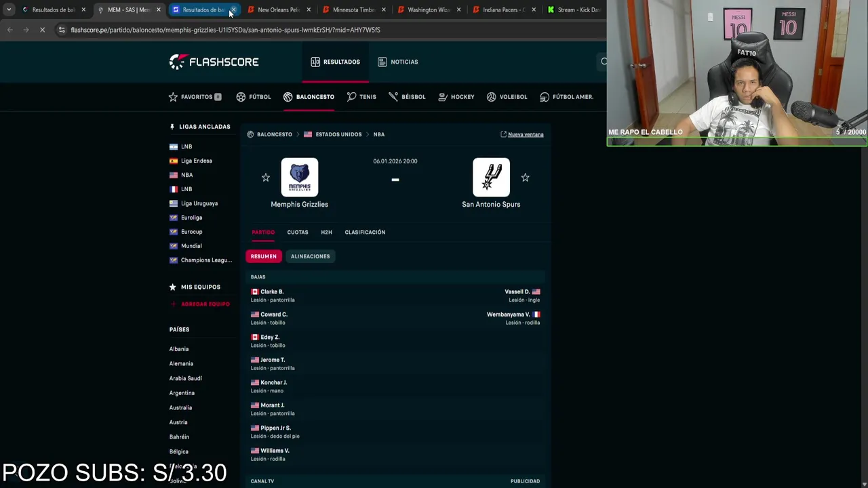Open Bahréin in countries list
868x488 pixels.
click(179, 437)
